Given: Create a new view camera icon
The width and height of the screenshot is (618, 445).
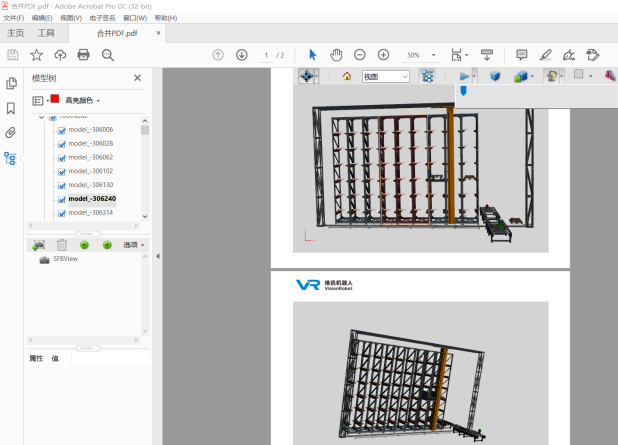Looking at the screenshot, I should pos(38,245).
